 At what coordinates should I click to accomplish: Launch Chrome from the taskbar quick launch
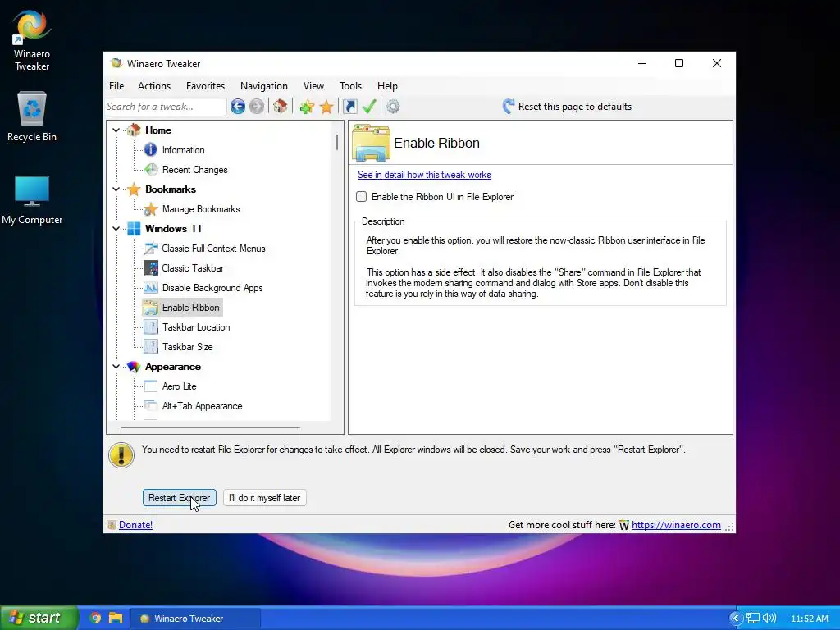[x=95, y=618]
